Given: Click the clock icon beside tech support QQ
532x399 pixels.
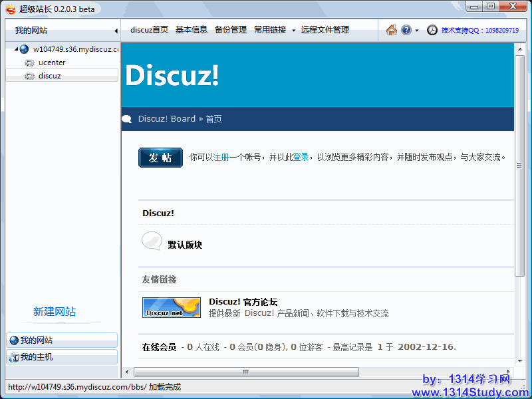Looking at the screenshot, I should pos(432,30).
